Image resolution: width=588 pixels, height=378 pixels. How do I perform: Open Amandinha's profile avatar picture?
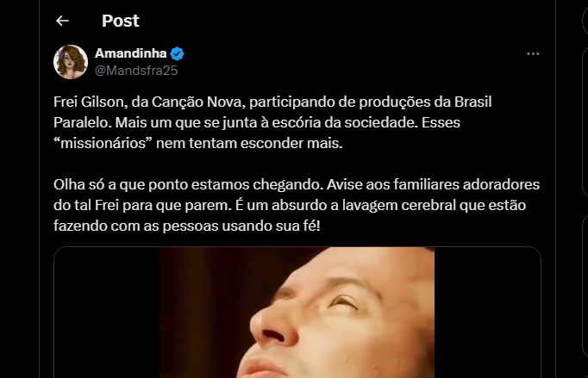(71, 62)
